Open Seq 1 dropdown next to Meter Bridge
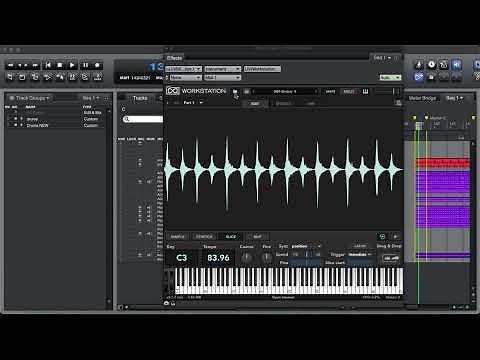 (x=455, y=98)
